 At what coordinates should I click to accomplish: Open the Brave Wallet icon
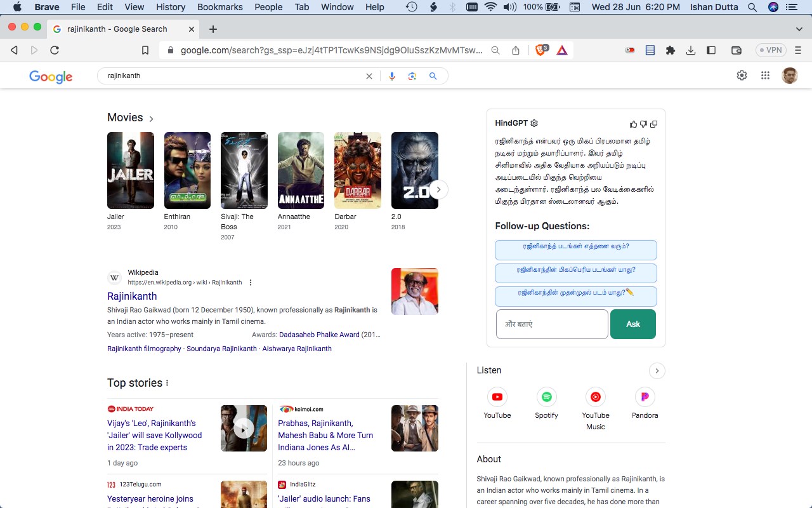737,50
